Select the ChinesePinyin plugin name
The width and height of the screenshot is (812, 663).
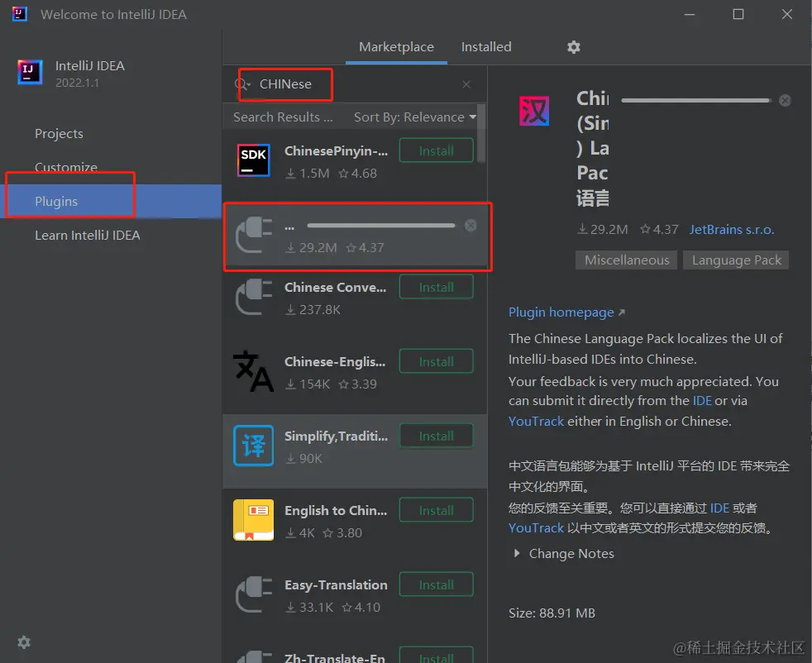(x=336, y=151)
